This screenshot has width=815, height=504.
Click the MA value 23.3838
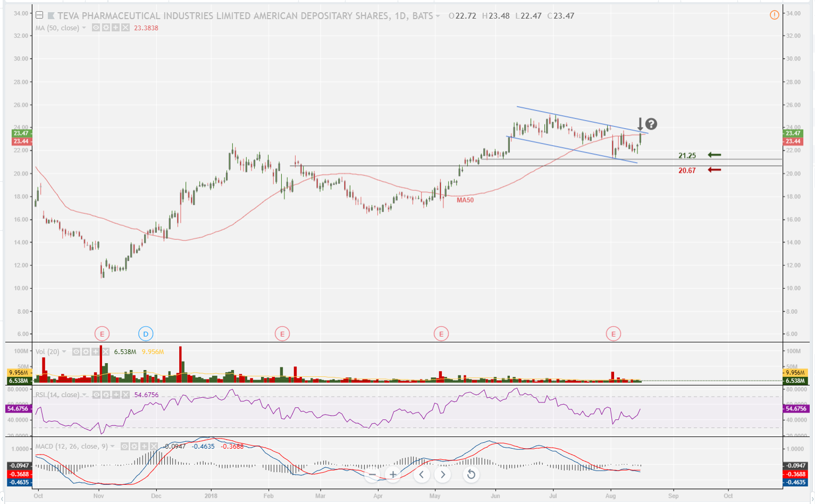(x=146, y=28)
